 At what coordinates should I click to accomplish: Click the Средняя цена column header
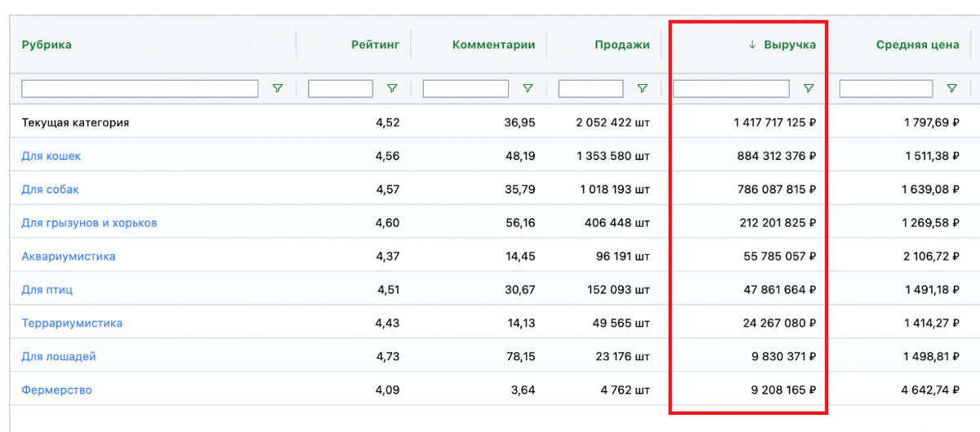pos(917,45)
